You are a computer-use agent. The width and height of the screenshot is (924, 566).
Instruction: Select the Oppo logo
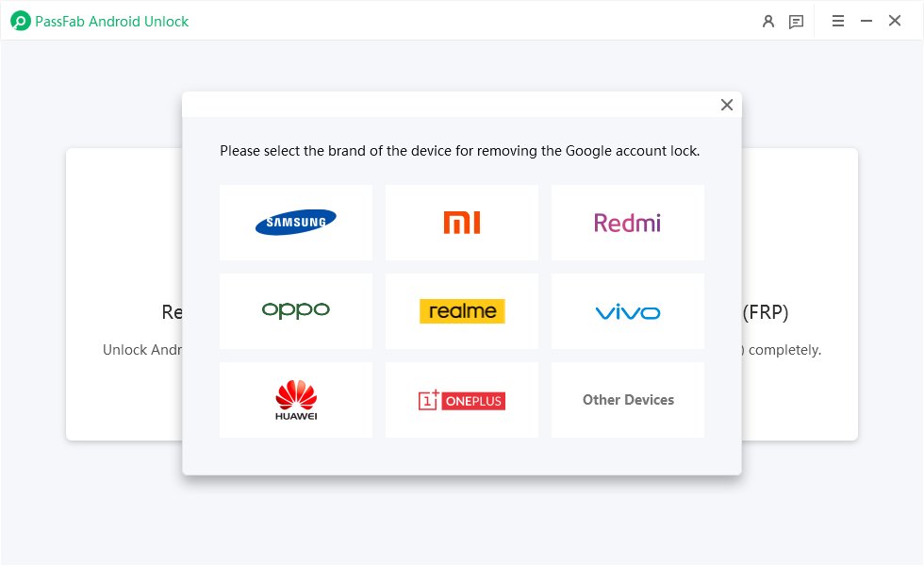click(295, 310)
